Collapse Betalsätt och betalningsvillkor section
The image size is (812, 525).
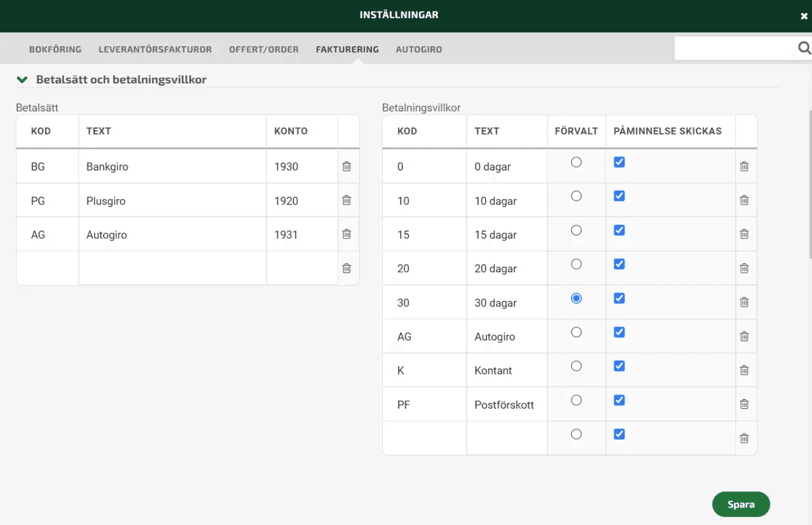23,80
